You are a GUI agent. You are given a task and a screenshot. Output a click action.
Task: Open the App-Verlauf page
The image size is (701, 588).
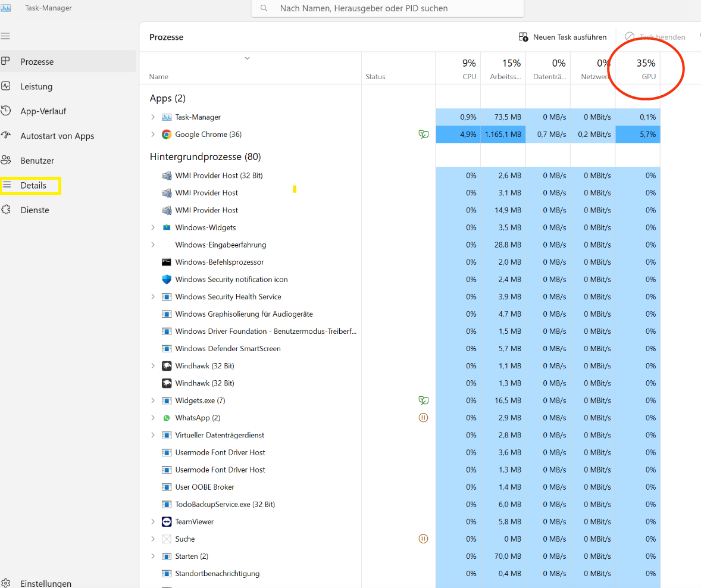pyautogui.click(x=68, y=111)
